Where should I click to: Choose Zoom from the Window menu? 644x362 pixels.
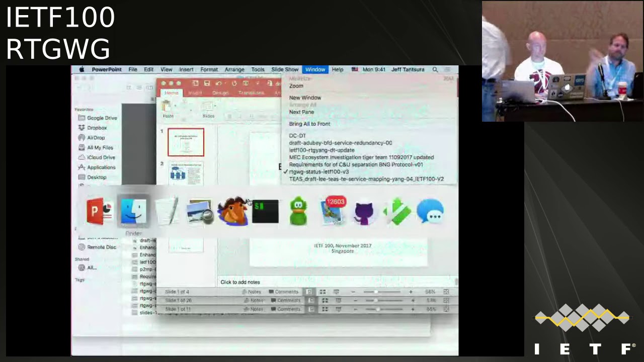click(296, 86)
